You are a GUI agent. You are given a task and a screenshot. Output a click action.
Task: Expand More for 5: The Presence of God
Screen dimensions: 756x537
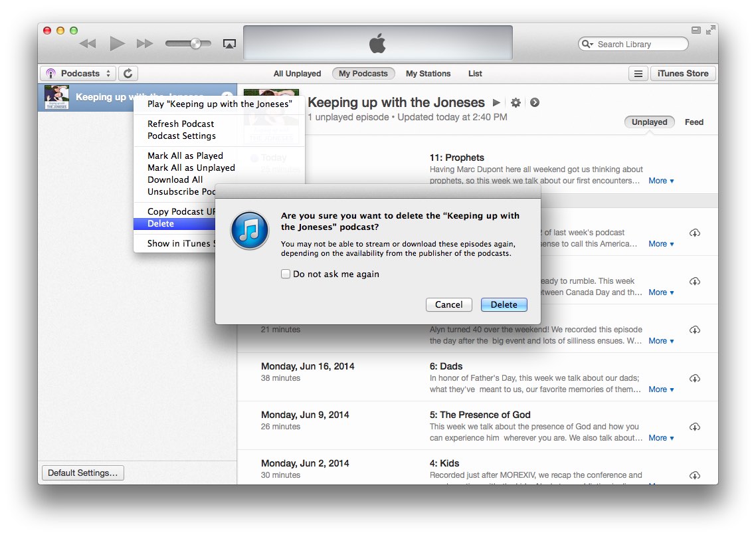point(661,438)
